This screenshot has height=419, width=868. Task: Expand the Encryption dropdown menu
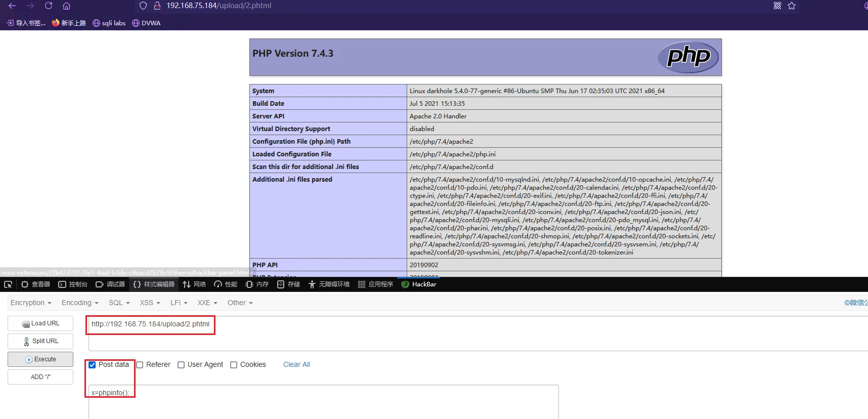click(x=31, y=303)
